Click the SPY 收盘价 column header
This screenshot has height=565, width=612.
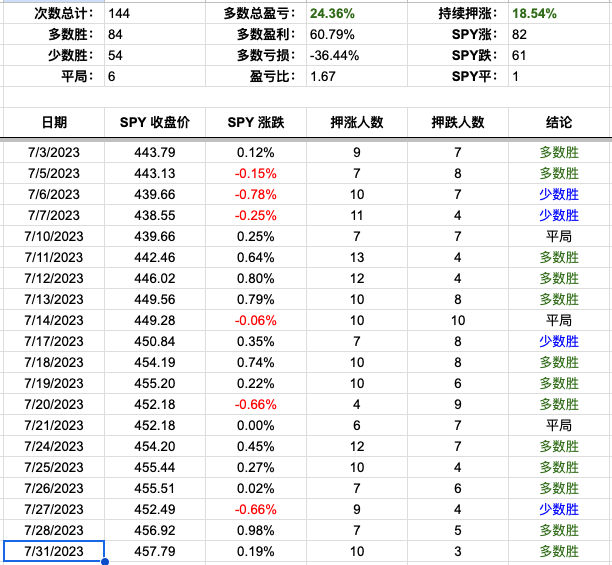pos(155,123)
